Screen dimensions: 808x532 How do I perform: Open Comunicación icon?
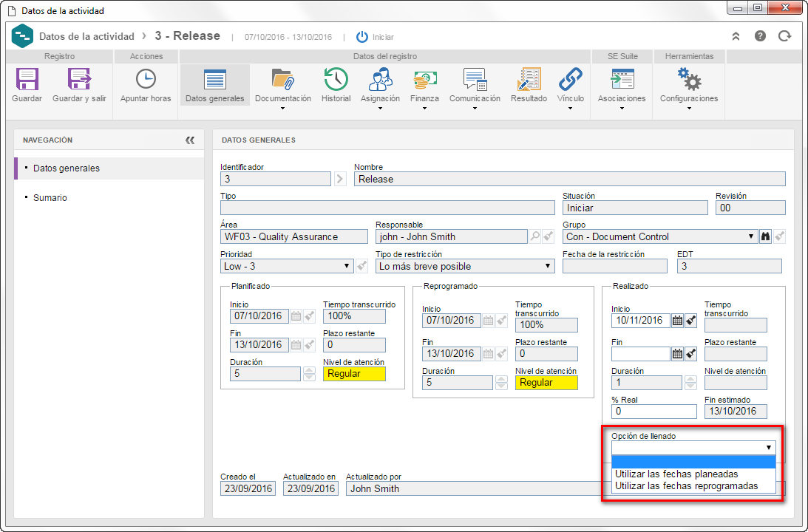coord(475,79)
